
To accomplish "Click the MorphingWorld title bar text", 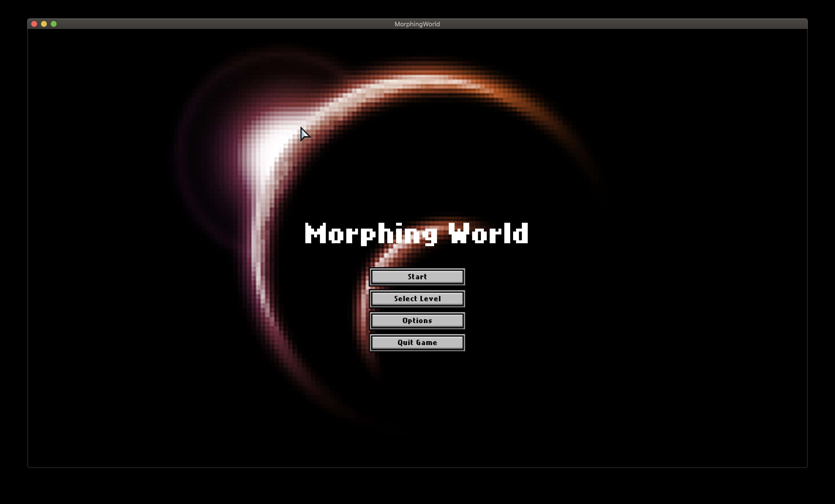I will [417, 24].
